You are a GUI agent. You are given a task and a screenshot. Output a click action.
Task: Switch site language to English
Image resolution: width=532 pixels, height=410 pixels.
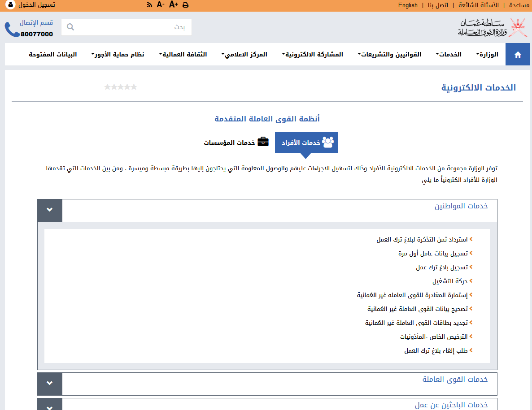coord(408,5)
